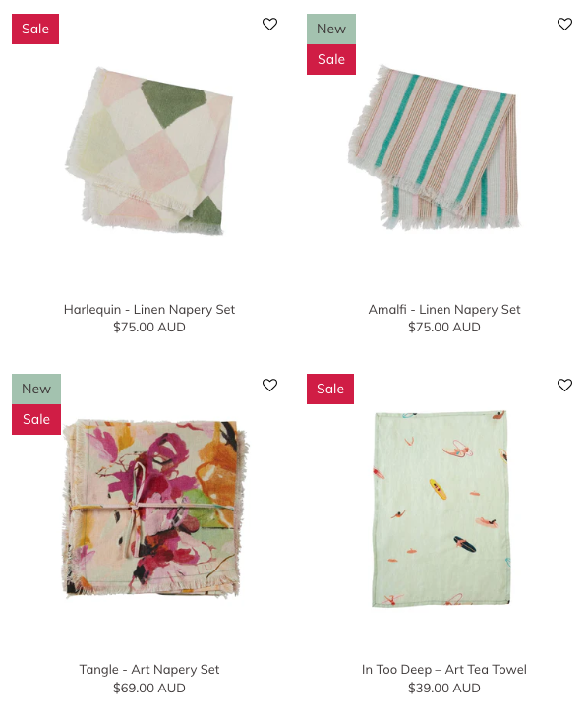Click the Sale badge on Harlequin napery
The image size is (588, 720).
tap(35, 29)
